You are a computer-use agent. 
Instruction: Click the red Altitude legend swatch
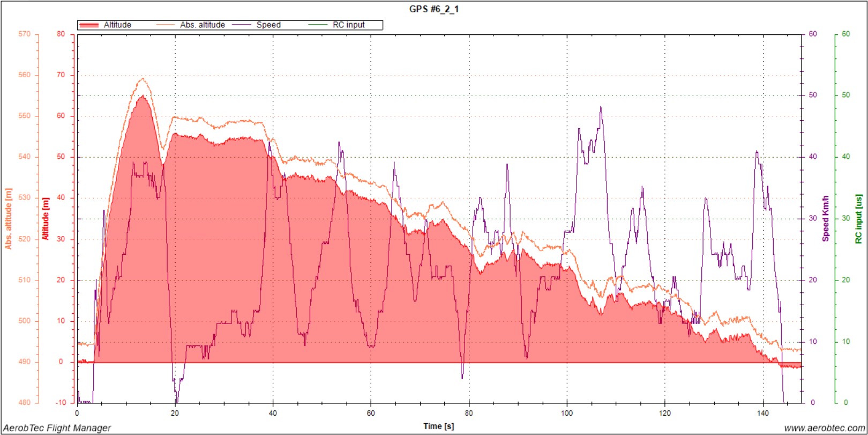pos(89,25)
